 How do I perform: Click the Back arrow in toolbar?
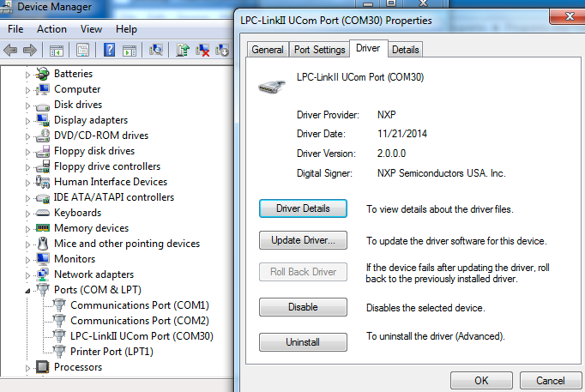coord(11,50)
